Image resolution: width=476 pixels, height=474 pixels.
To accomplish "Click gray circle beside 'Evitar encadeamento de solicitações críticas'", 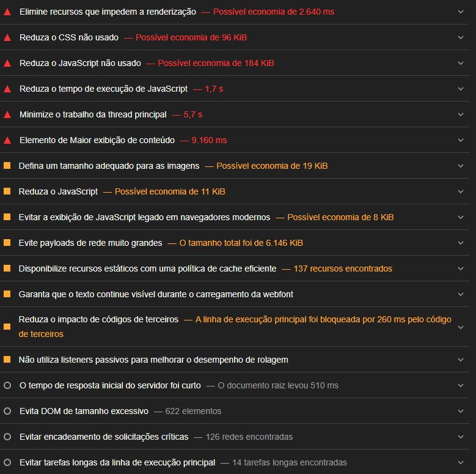I will [x=7, y=437].
